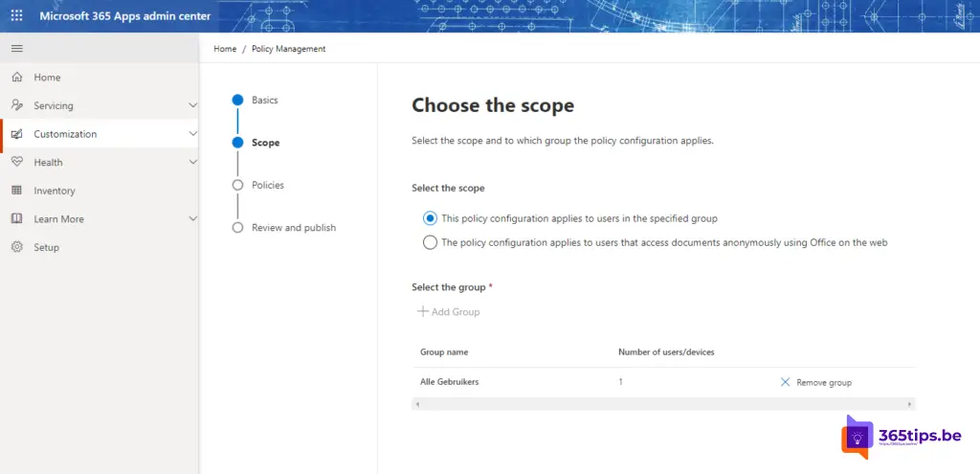Click the Number of users/devices column header
Image resolution: width=980 pixels, height=474 pixels.
[666, 352]
